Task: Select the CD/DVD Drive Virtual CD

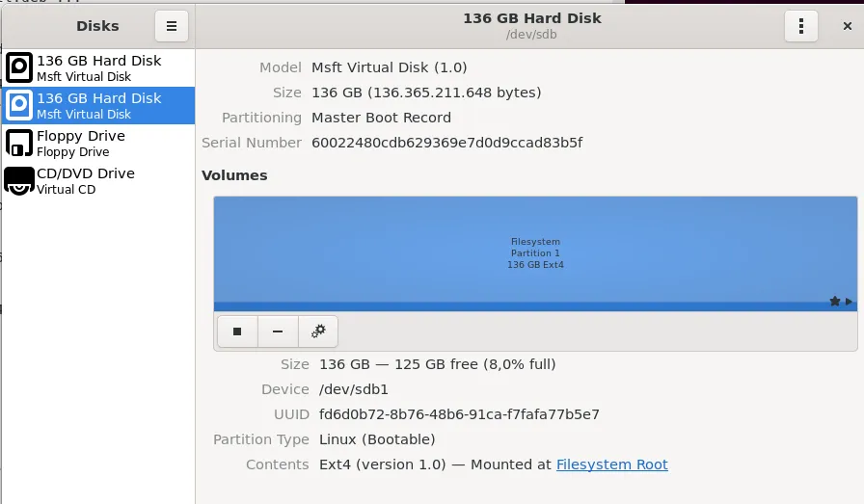Action: 98,180
